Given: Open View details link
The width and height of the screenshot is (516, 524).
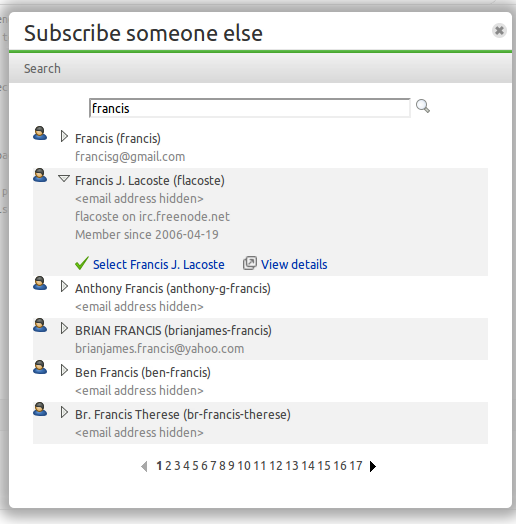Looking at the screenshot, I should click(x=294, y=264).
